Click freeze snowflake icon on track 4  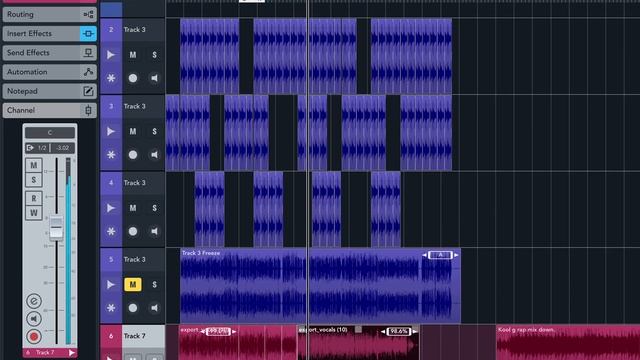[x=111, y=231]
